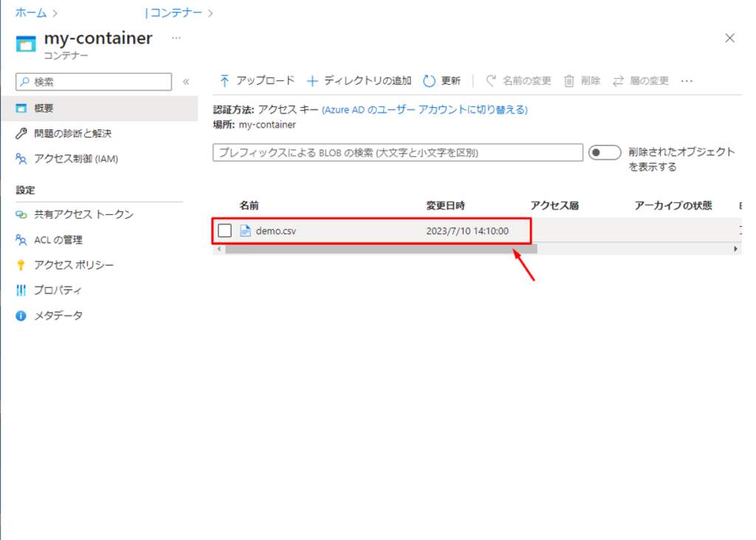Click the key icon for アクセス ポリシー

21,265
